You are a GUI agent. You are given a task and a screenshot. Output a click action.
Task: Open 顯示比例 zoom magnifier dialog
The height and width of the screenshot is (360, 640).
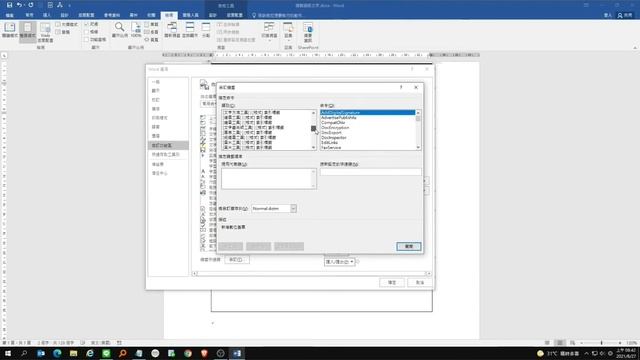(x=120, y=30)
